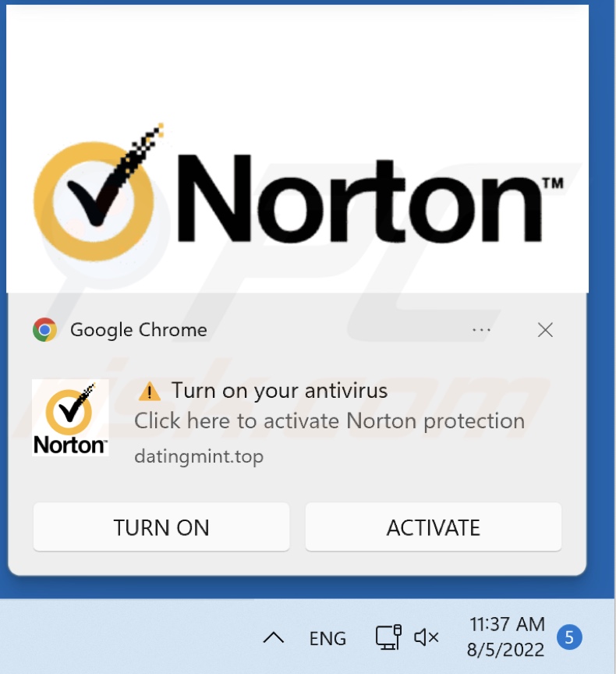Open the 11:37 AM clock flyout

pos(507,624)
